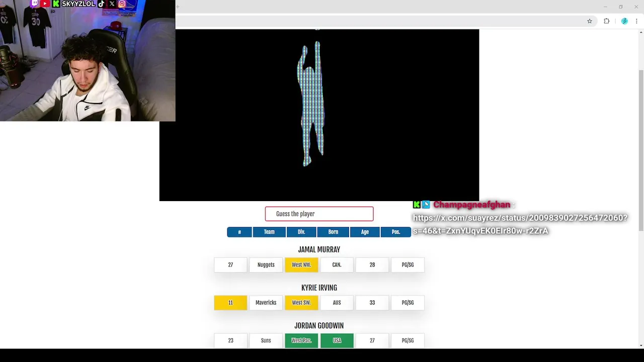The image size is (644, 362).
Task: Click the 'Pos.' column header button
Action: point(396,232)
